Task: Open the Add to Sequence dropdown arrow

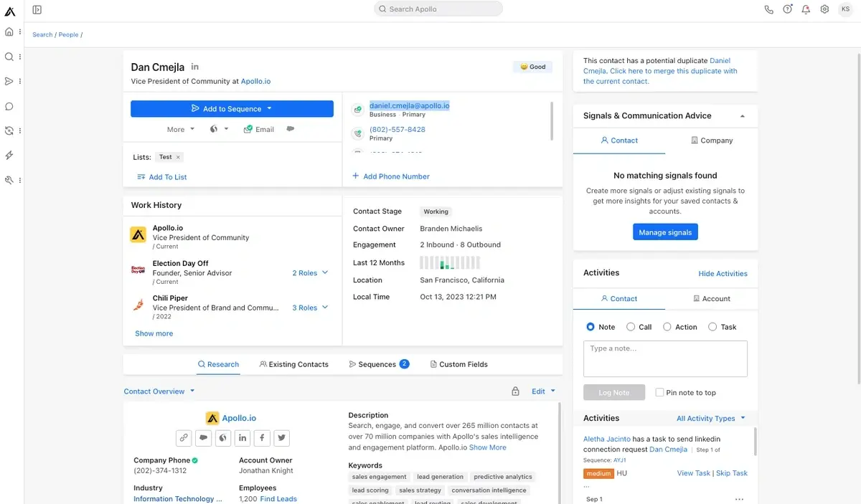Action: pos(269,109)
